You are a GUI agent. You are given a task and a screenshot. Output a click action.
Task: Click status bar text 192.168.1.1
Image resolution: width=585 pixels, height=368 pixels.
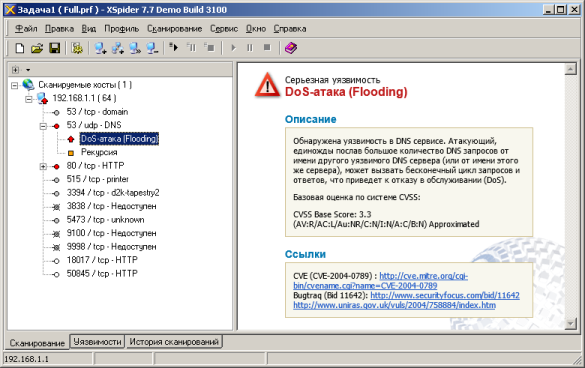(x=26, y=359)
